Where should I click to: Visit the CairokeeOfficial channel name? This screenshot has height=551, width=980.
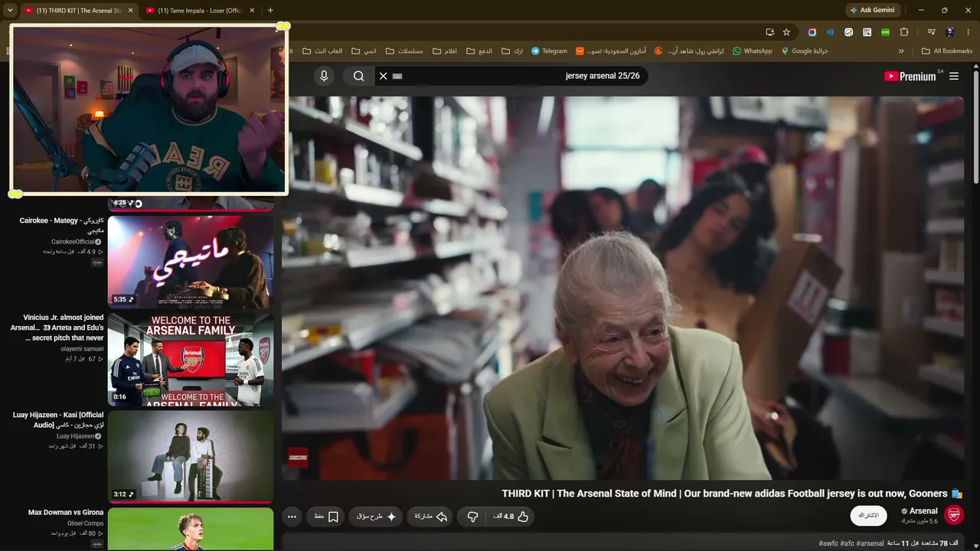73,242
